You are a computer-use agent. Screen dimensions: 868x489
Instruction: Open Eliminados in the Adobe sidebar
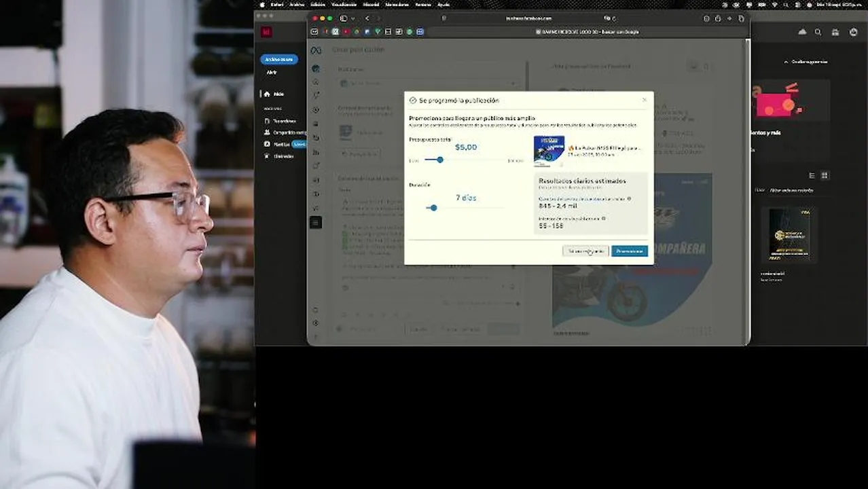[279, 156]
